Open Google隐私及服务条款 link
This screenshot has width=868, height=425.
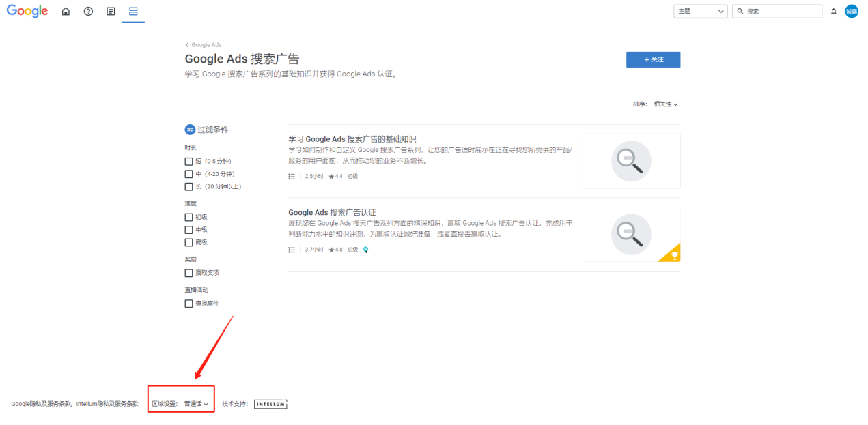coord(41,404)
